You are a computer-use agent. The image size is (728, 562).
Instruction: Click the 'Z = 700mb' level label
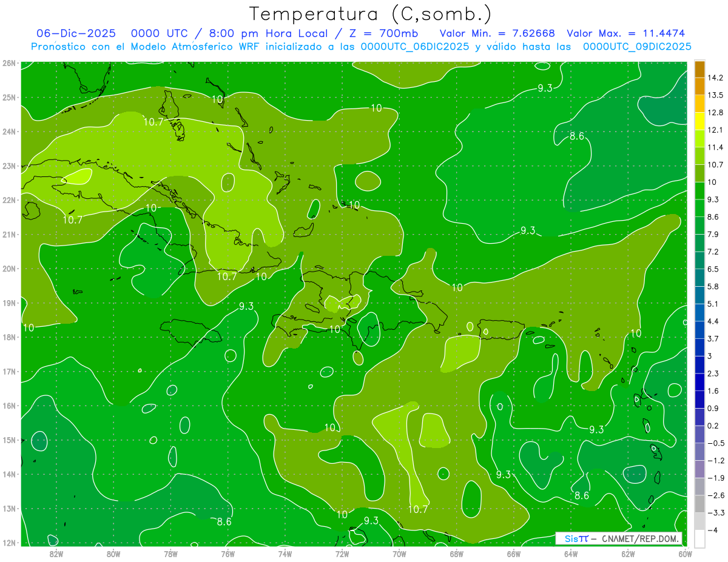[383, 33]
